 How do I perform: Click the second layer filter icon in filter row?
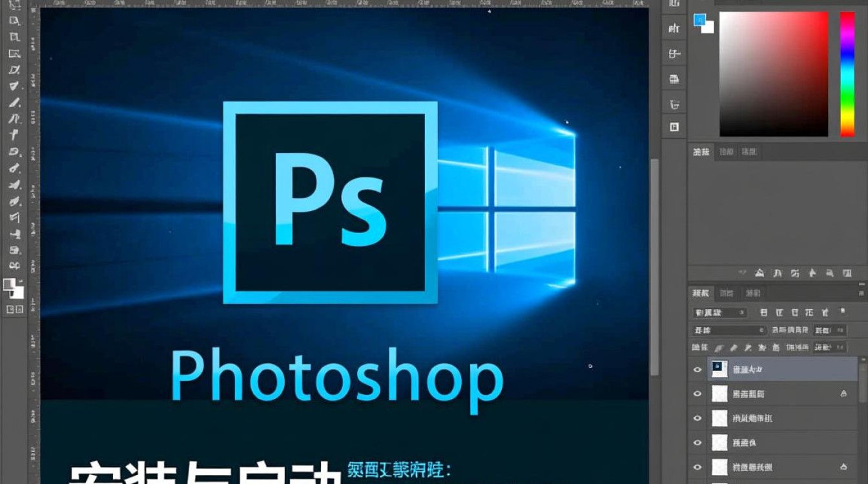coord(780,312)
